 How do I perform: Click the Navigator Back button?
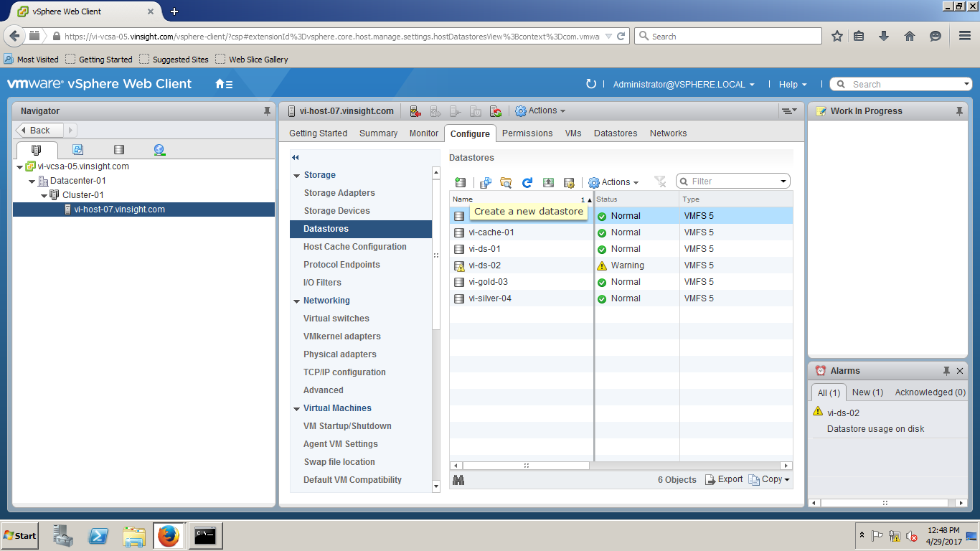coord(40,131)
